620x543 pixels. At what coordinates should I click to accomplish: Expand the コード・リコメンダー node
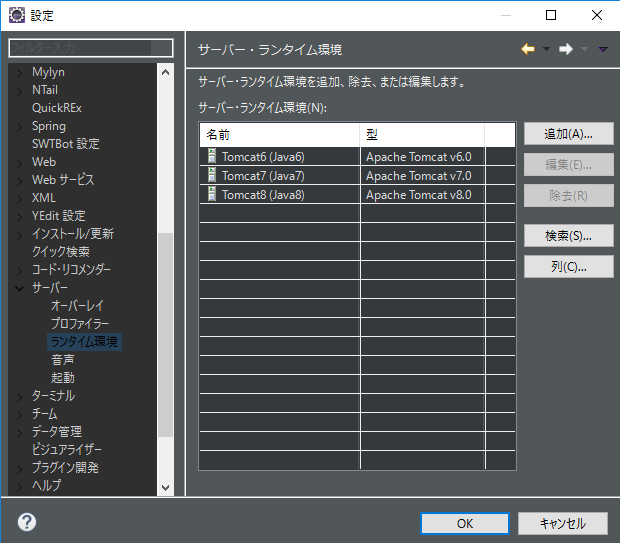tap(19, 271)
